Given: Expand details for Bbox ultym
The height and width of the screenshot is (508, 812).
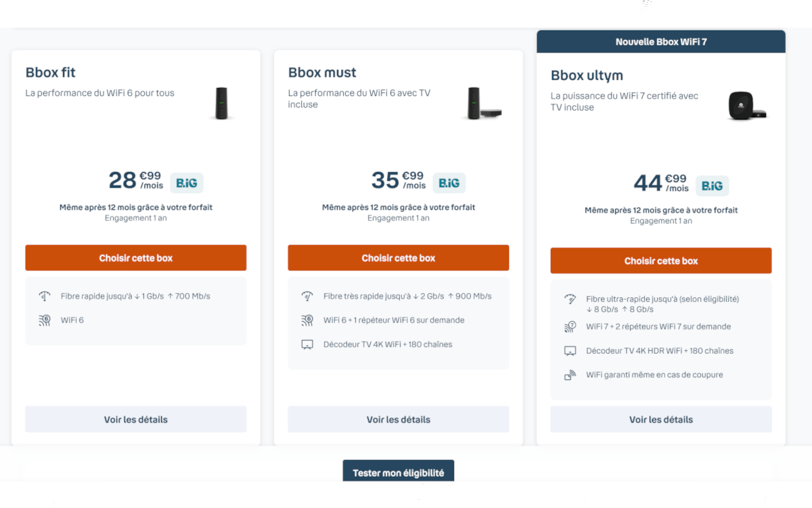Looking at the screenshot, I should (661, 419).
